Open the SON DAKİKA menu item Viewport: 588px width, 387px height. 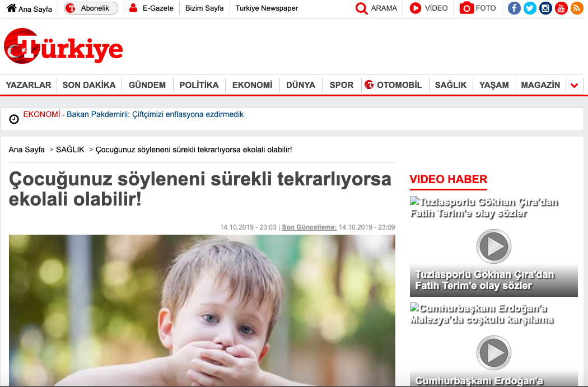coord(89,85)
